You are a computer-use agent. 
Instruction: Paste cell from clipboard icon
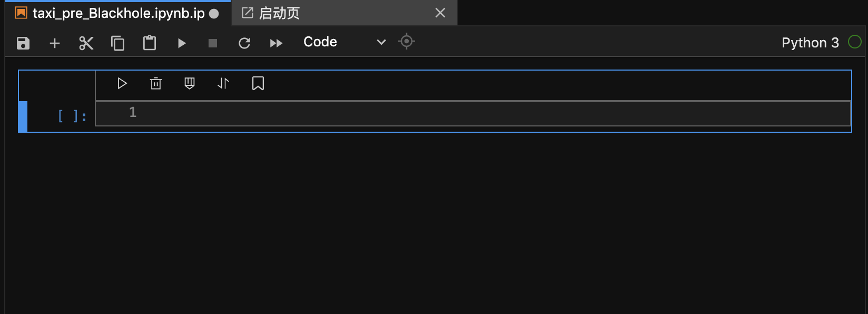point(150,43)
